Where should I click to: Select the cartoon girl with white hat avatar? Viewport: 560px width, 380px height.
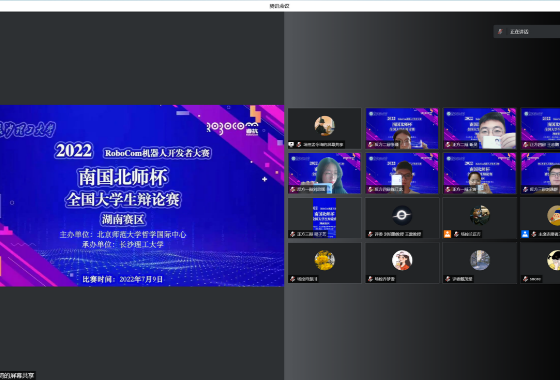pos(402,263)
